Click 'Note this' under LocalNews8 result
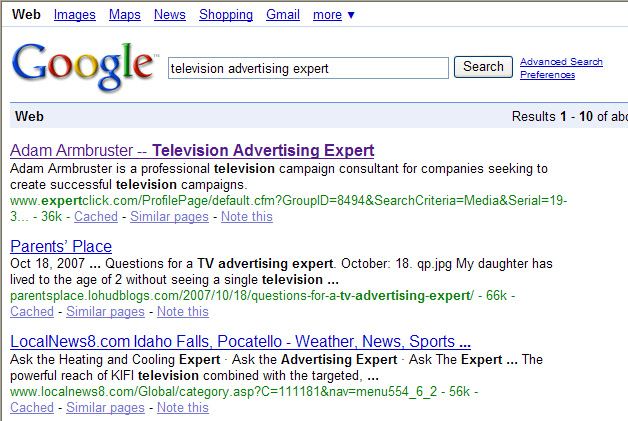 [x=183, y=407]
